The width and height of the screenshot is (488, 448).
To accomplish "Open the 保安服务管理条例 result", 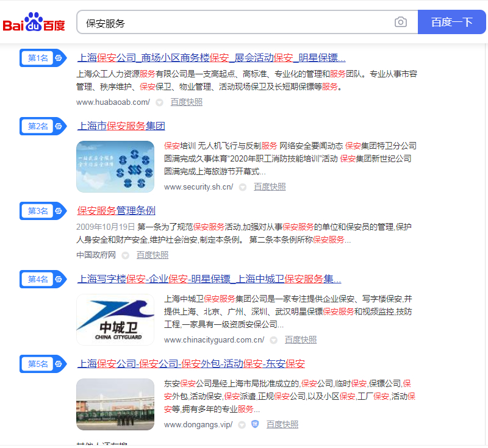I will click(x=116, y=211).
